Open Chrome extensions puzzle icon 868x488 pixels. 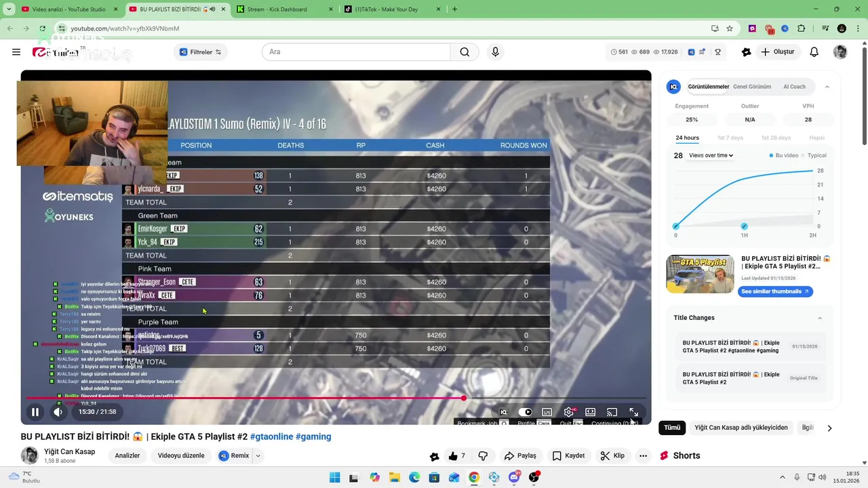[802, 28]
